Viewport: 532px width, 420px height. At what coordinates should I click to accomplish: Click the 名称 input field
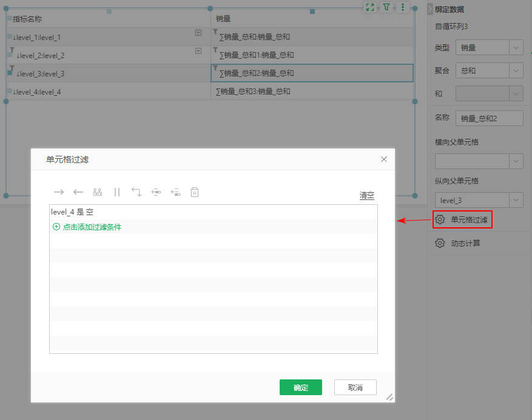pos(490,118)
